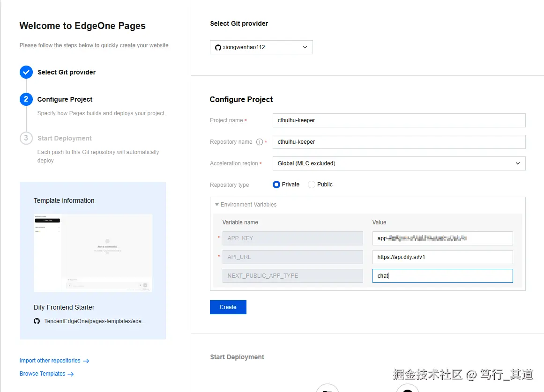Viewport: 544px width, 392px height.
Task: Select the Public repository type
Action: tap(312, 185)
